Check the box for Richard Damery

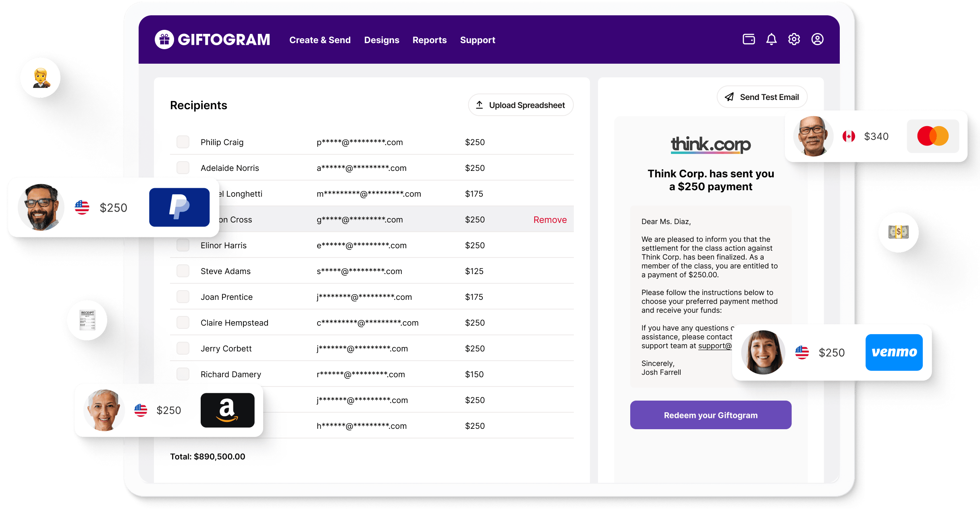(x=183, y=374)
